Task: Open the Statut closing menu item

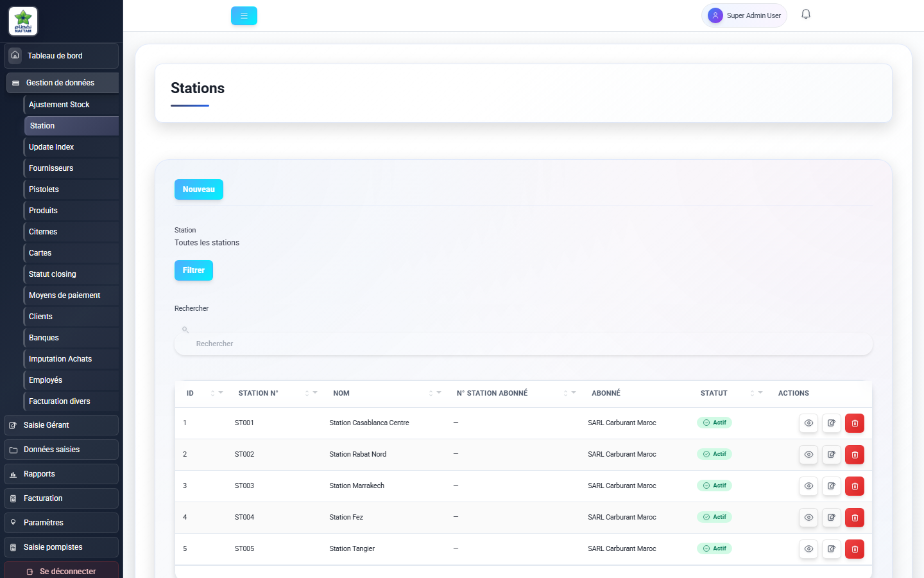Action: pos(71,274)
